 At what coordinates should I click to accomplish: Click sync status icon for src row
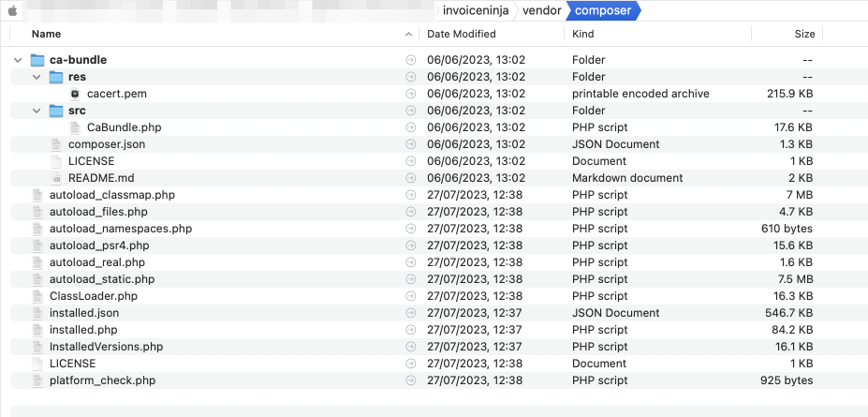coord(411,111)
